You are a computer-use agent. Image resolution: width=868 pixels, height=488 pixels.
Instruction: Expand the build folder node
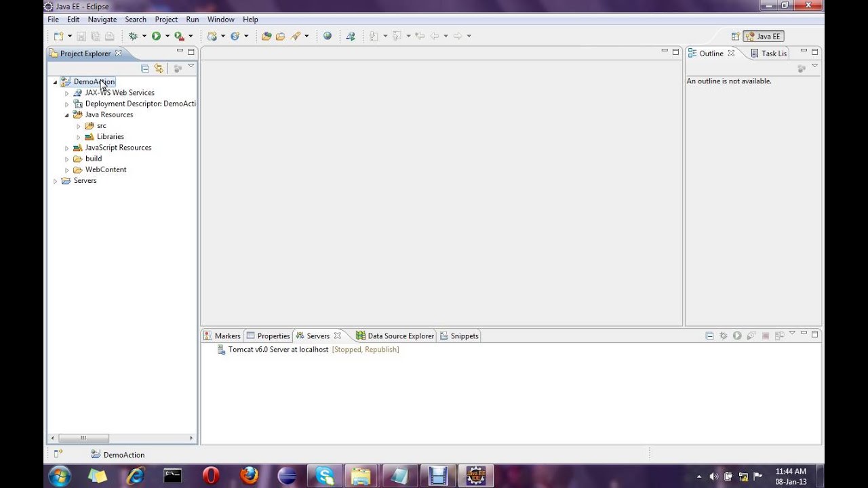pyautogui.click(x=67, y=159)
